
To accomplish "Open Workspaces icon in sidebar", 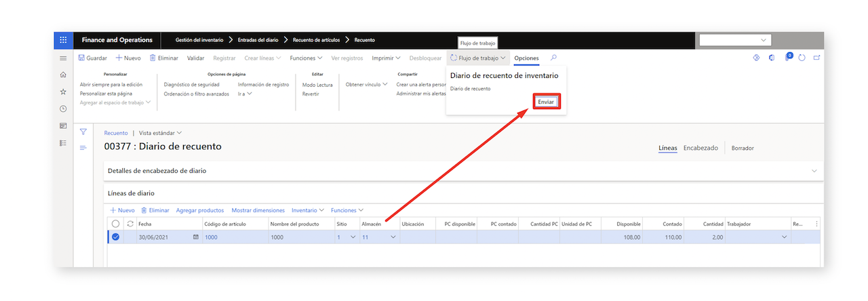I will pyautogui.click(x=63, y=126).
